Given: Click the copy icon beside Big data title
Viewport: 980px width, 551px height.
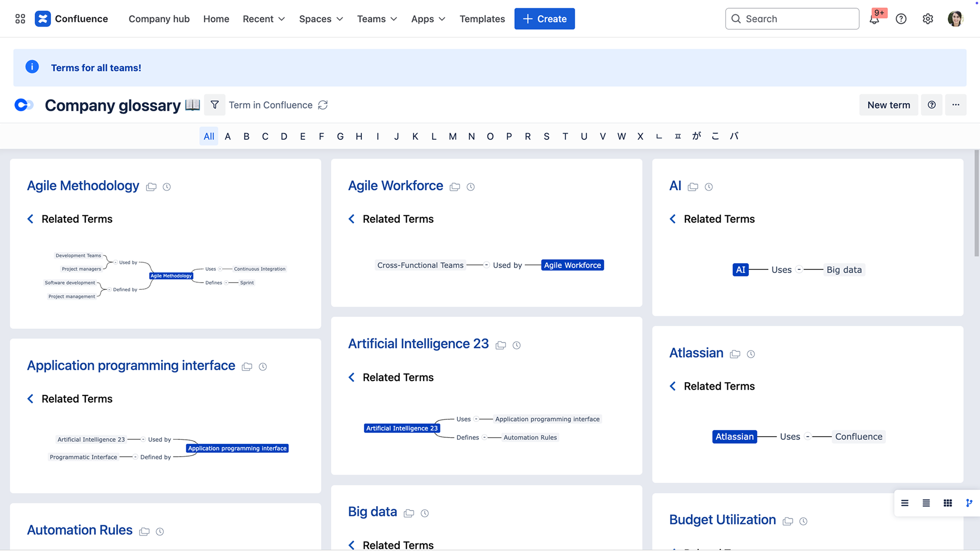Looking at the screenshot, I should 409,513.
